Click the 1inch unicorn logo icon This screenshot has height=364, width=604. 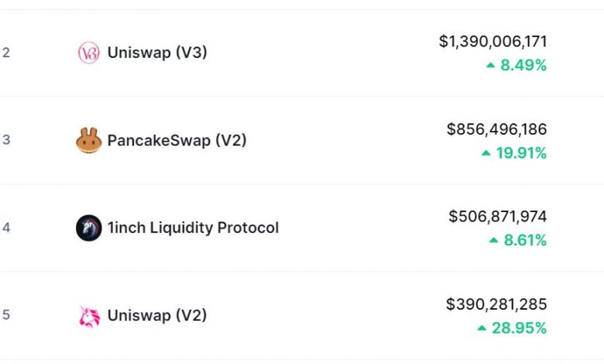click(89, 228)
